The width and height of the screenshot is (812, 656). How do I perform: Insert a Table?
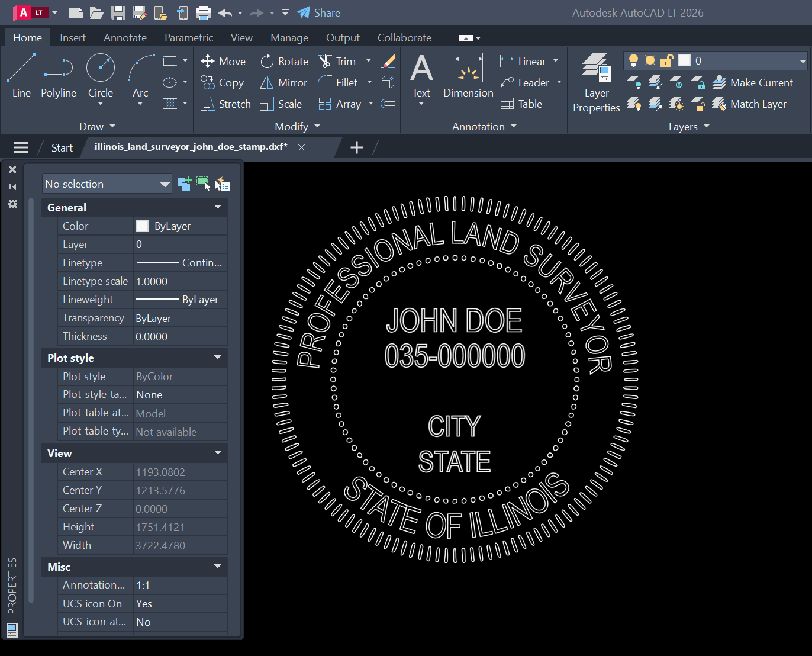[521, 104]
